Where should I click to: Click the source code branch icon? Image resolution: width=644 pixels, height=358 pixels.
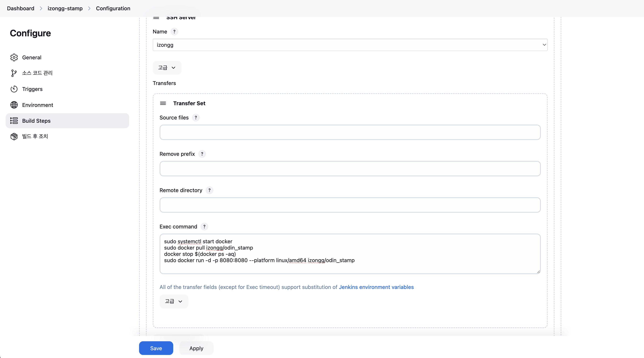pos(14,73)
